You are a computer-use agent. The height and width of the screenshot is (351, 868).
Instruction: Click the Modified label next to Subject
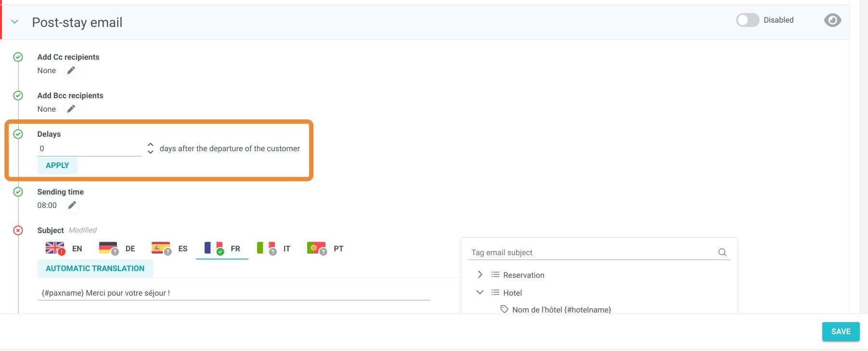tap(82, 230)
